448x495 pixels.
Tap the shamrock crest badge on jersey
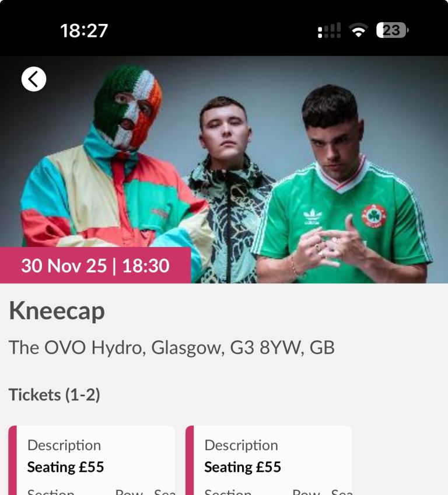point(374,216)
